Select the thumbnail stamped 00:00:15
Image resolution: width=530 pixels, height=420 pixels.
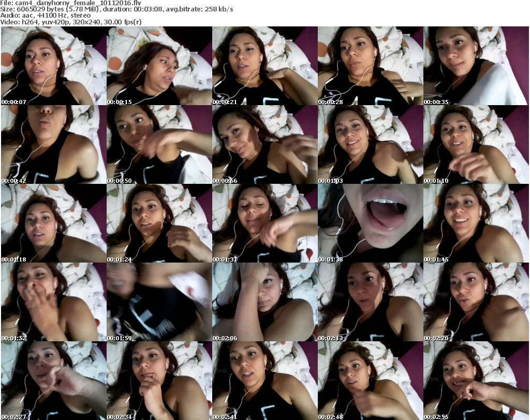pos(159,66)
